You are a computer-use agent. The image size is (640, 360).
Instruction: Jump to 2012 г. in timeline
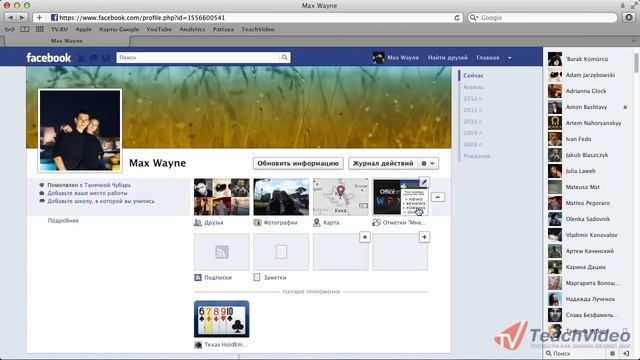[x=473, y=98]
